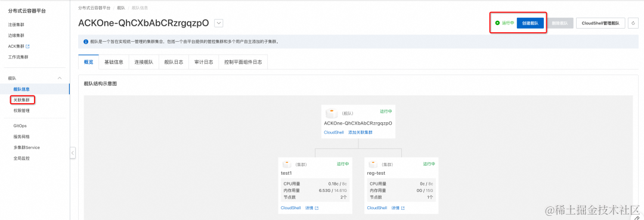Select 舰队信息 in the sidebar

(x=21, y=89)
